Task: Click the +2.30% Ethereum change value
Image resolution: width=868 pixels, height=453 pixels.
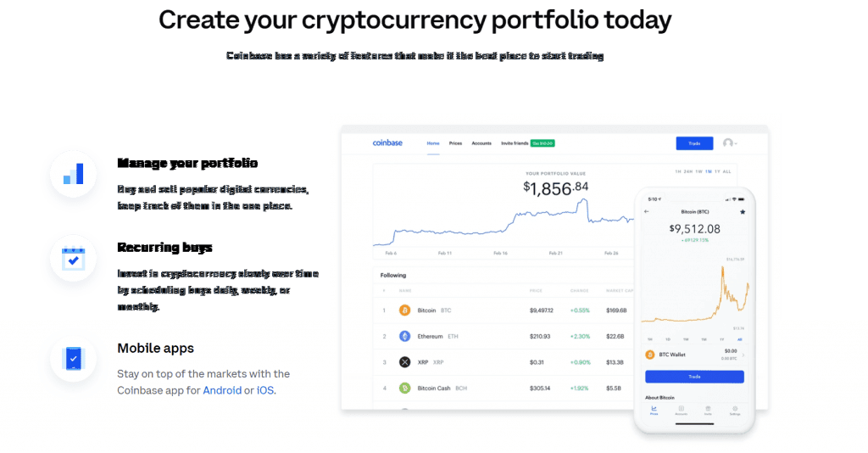Action: (580, 337)
